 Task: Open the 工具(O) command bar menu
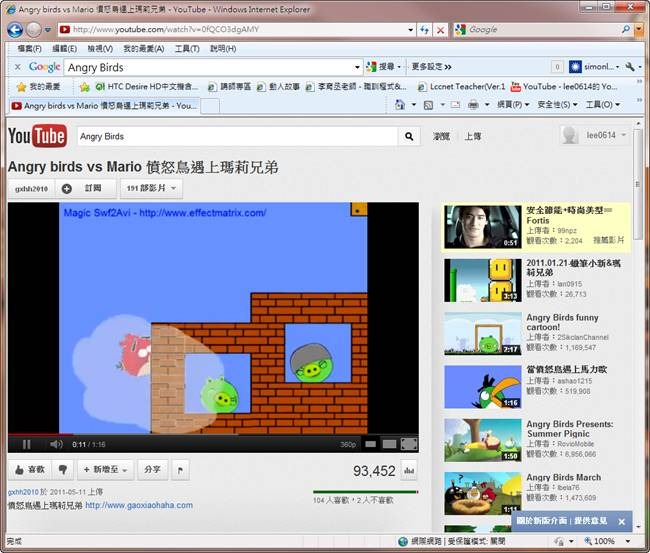pos(602,105)
